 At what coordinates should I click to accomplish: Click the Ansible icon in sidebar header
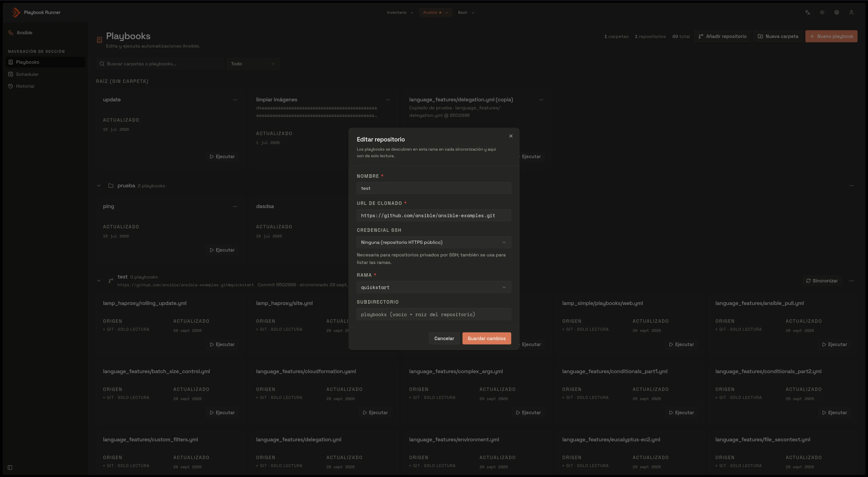coord(10,33)
